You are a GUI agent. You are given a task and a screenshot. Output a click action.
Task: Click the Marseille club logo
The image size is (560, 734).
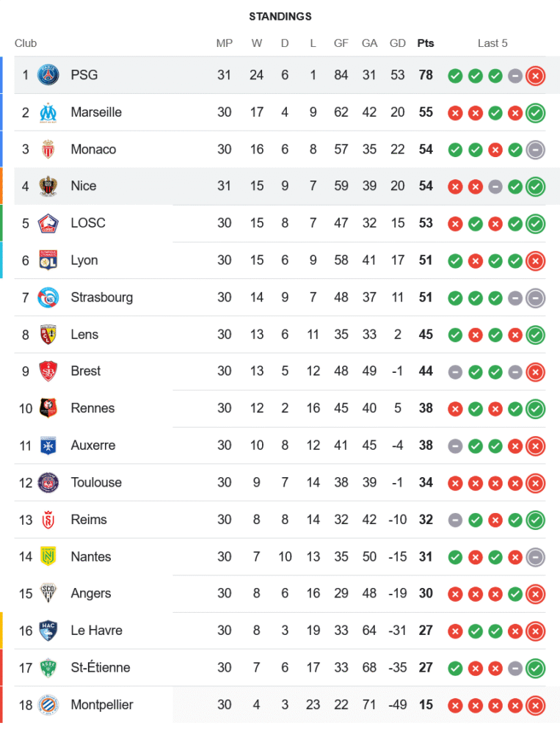48,112
